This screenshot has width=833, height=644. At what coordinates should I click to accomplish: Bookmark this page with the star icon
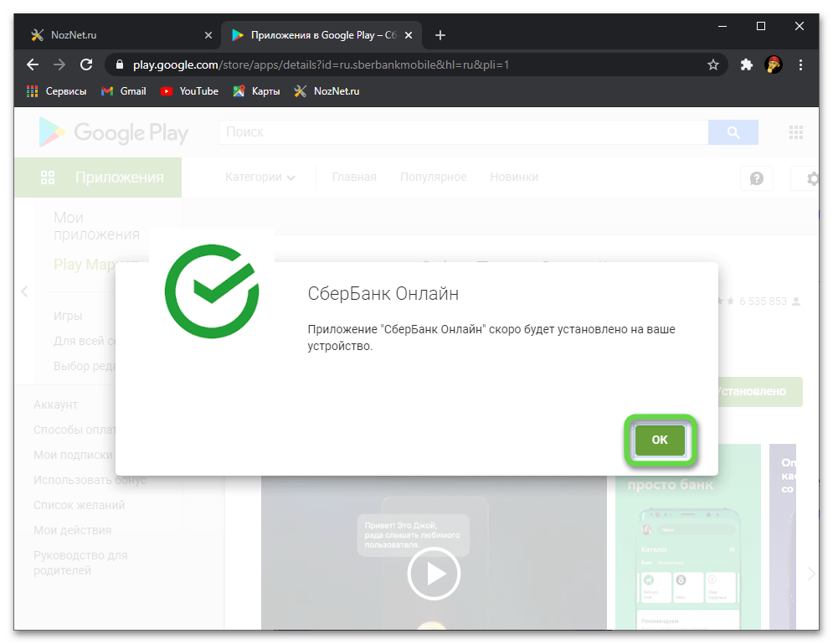(713, 64)
